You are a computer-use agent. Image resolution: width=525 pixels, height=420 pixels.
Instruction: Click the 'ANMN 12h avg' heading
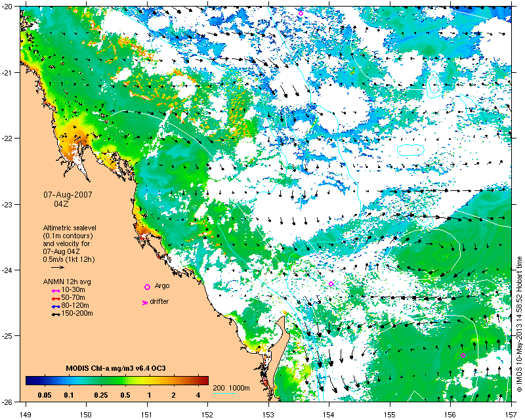click(x=67, y=282)
